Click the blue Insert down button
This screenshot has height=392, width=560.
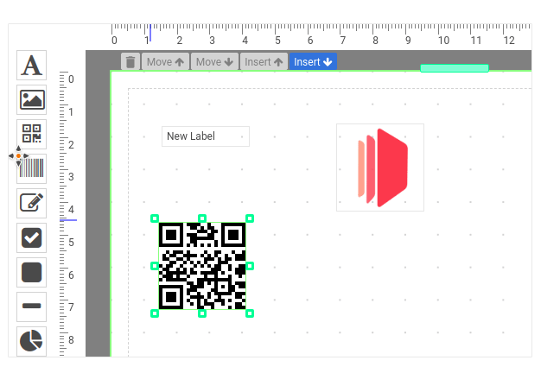click(313, 61)
